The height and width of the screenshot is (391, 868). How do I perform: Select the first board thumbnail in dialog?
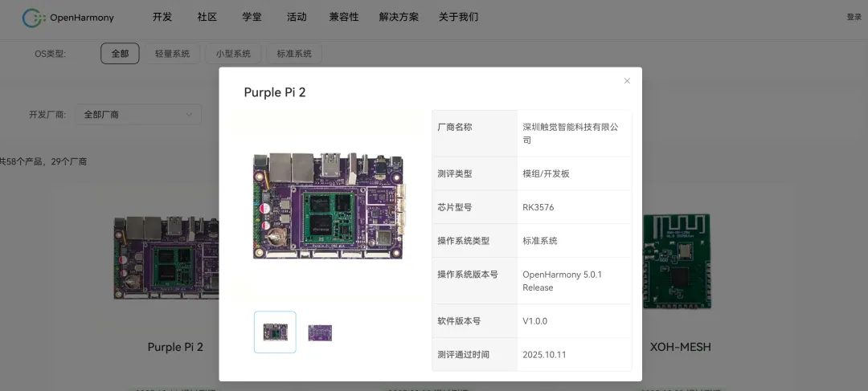[x=275, y=332]
